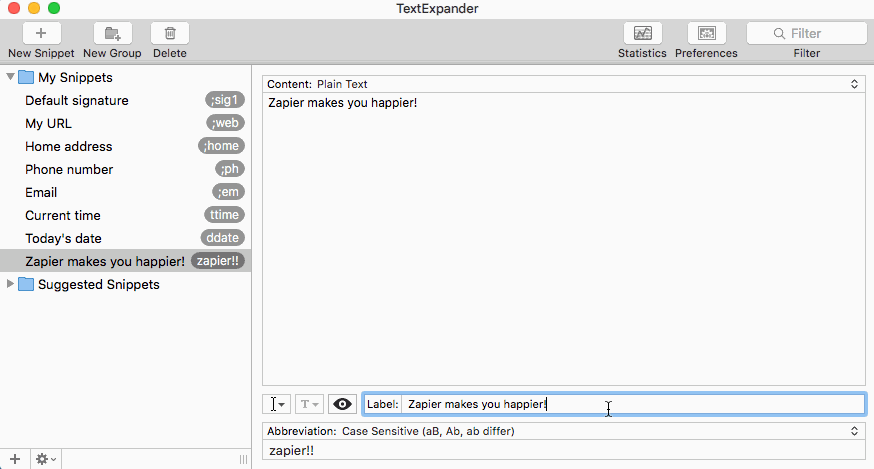This screenshot has height=469, width=874.
Task: Click the New Snippet plus icon
Action: (x=41, y=33)
